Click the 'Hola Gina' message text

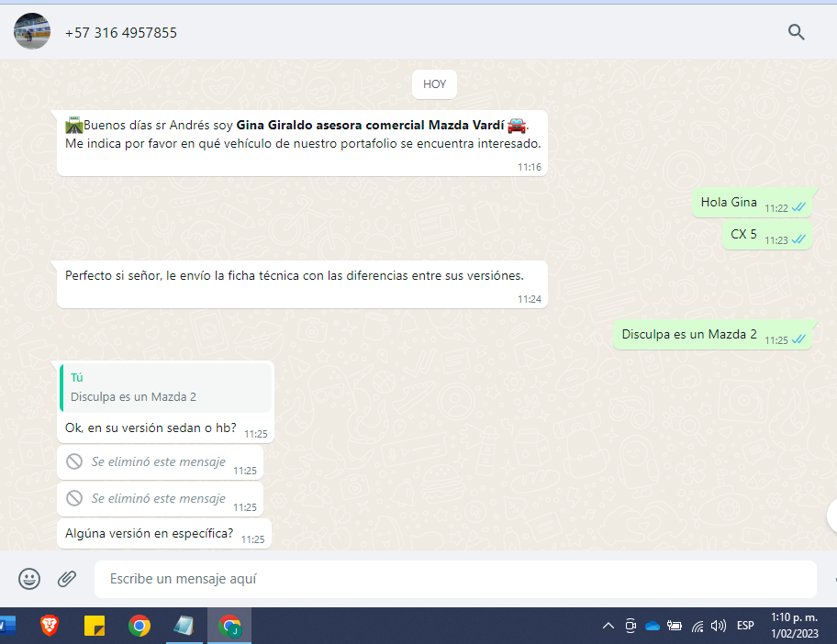[729, 202]
